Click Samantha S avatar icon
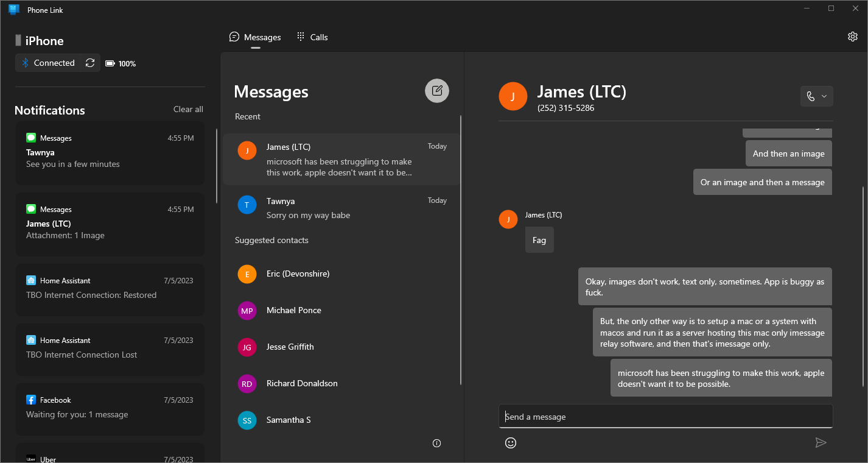The height and width of the screenshot is (463, 868). click(x=247, y=420)
